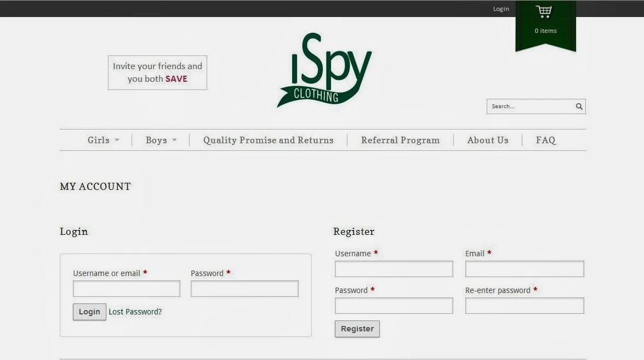This screenshot has height=360, width=644.
Task: Click the Register section heading
Action: coord(354,232)
